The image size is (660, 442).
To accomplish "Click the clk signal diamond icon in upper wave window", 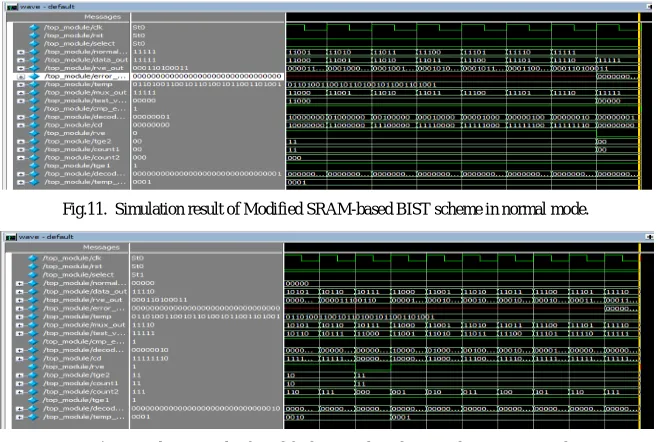I will click(34, 27).
